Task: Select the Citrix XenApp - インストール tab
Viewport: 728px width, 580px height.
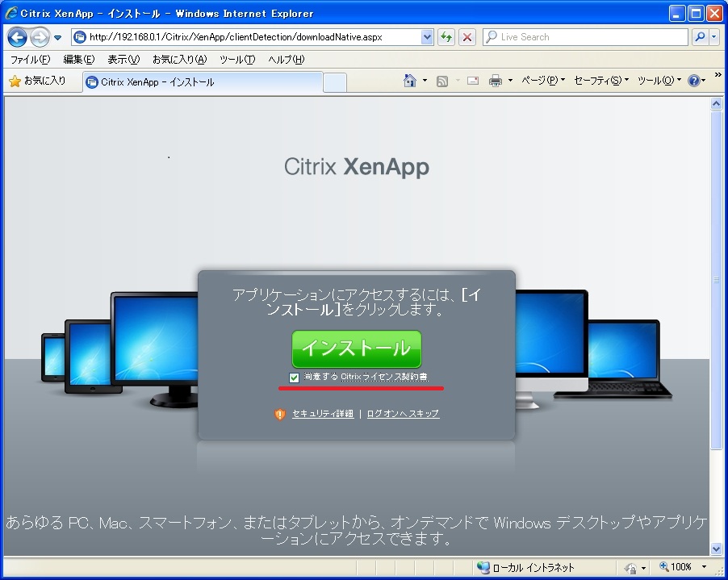Action: pyautogui.click(x=202, y=82)
